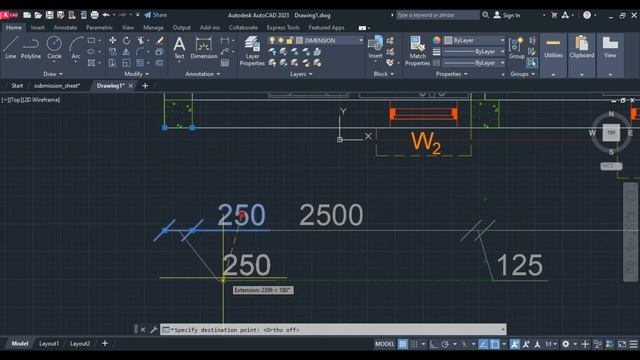Screen dimensions: 640x360
Task: Click the Start tab
Action: click(17, 86)
